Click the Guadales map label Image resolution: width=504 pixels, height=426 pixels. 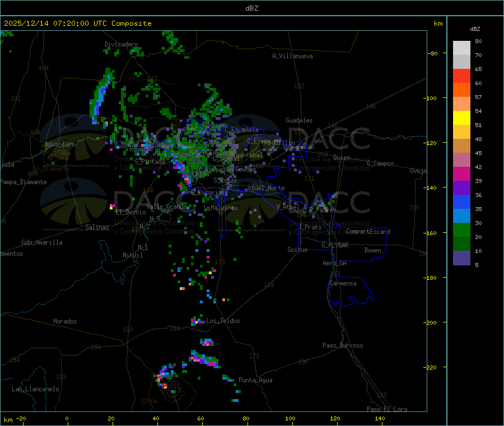click(299, 120)
